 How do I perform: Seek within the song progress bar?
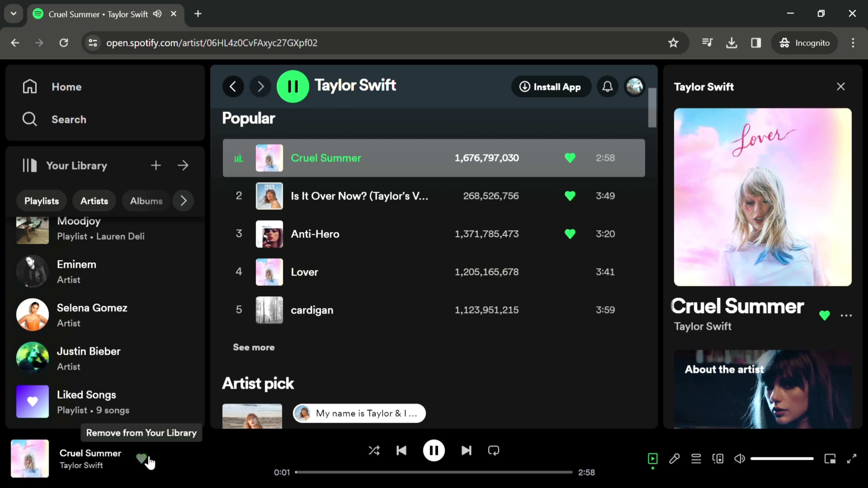point(434,472)
